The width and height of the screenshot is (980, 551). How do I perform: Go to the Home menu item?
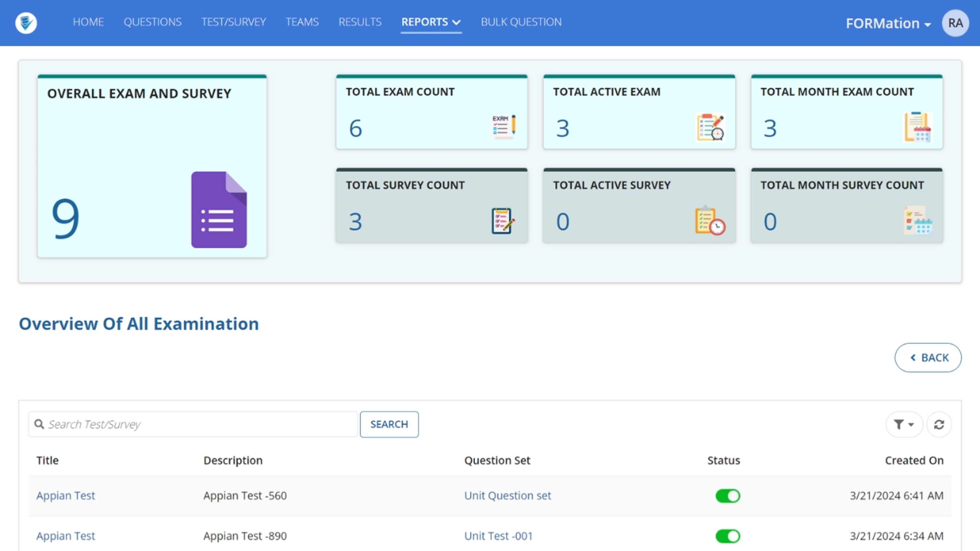(x=88, y=22)
